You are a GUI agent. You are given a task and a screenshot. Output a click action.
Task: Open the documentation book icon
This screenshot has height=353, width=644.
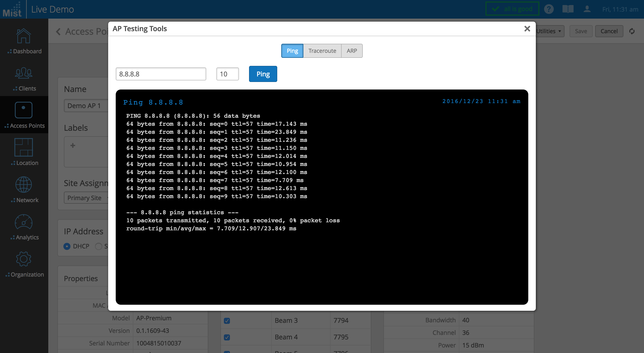568,9
